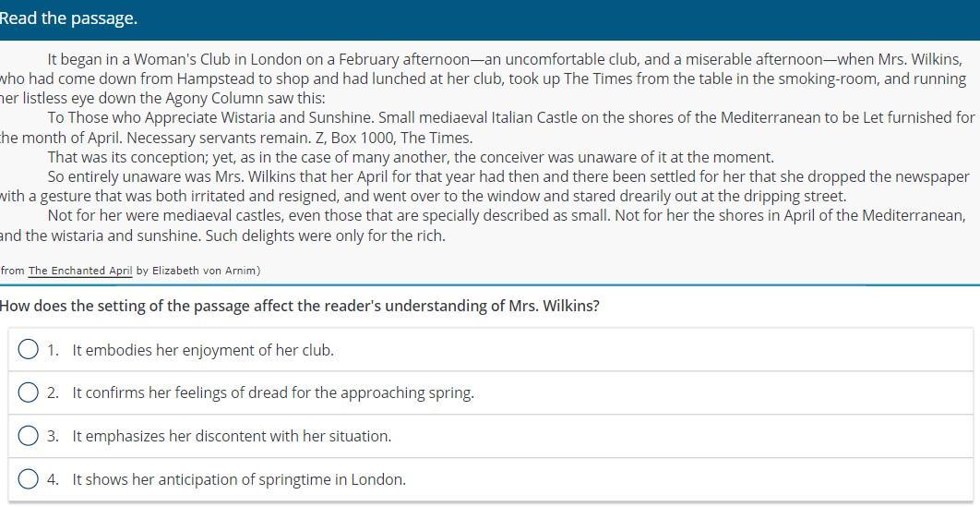Click answer text "It embodies her enjoyment of her club."

(203, 350)
